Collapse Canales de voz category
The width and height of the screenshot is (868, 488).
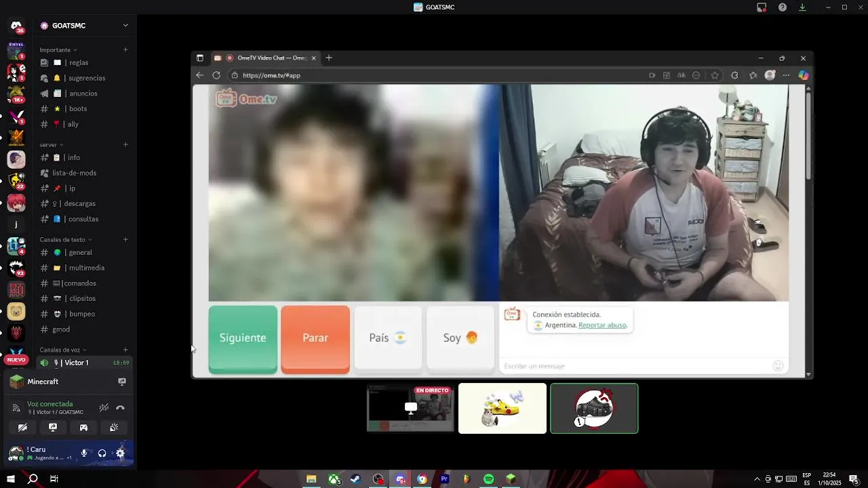coord(63,350)
